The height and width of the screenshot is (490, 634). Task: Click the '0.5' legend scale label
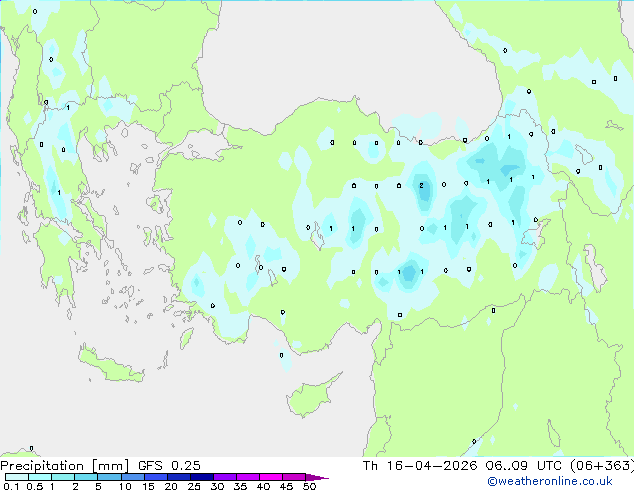pos(35,486)
